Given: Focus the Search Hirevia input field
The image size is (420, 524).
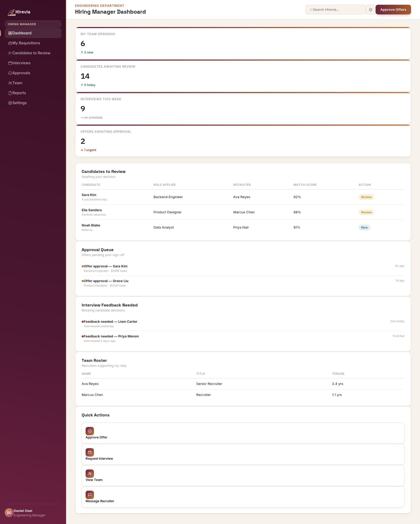Looking at the screenshot, I should [x=335, y=10].
